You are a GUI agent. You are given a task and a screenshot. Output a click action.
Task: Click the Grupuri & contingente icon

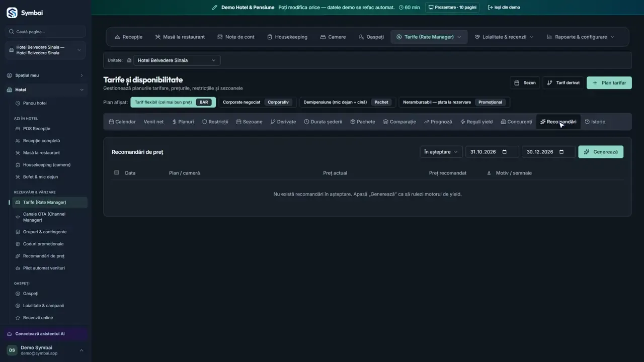[18, 232]
